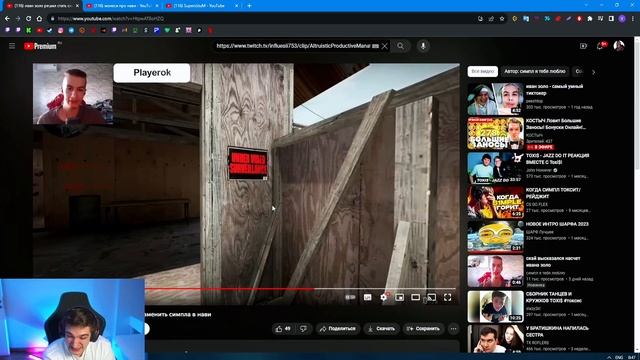
Task: Seek in the video progress bar
Action: (x=300, y=289)
